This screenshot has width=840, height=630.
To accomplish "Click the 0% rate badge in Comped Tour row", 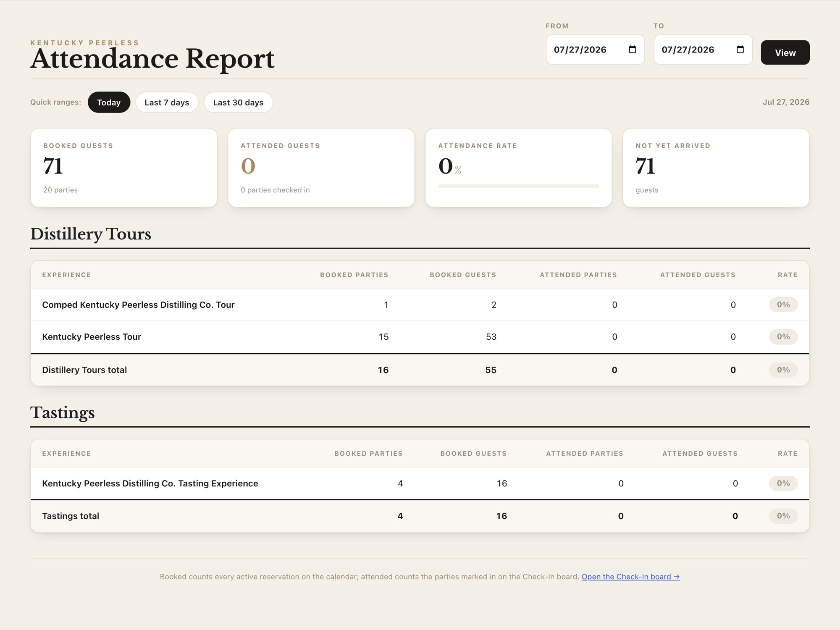I will 783,304.
